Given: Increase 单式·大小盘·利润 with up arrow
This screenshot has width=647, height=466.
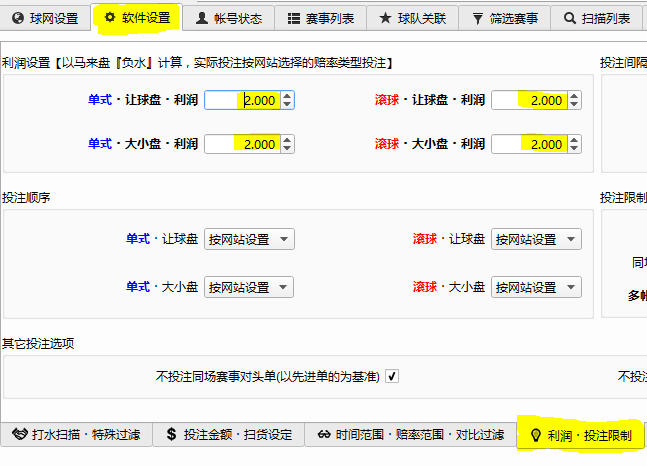Looking at the screenshot, I should tap(287, 140).
